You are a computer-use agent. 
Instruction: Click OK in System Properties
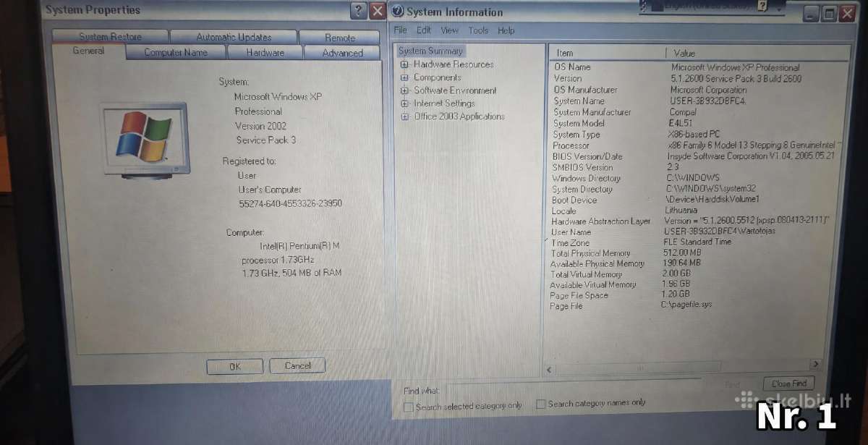click(x=234, y=366)
